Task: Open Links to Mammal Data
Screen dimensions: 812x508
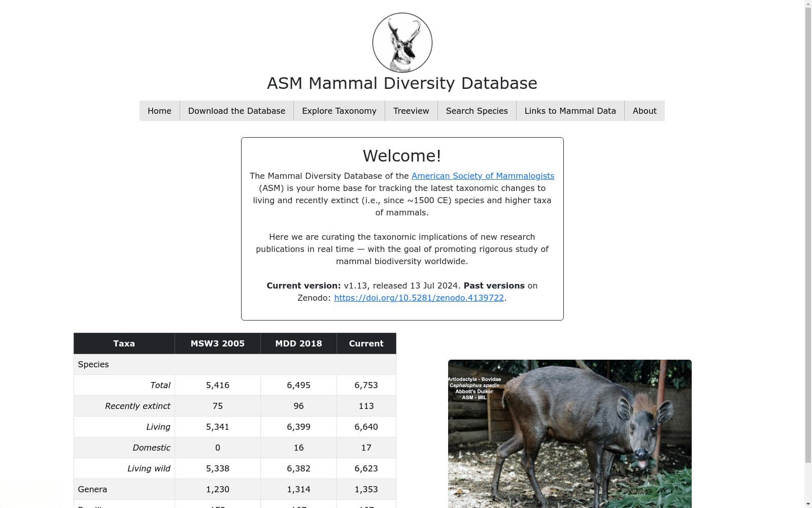Action: coord(570,111)
